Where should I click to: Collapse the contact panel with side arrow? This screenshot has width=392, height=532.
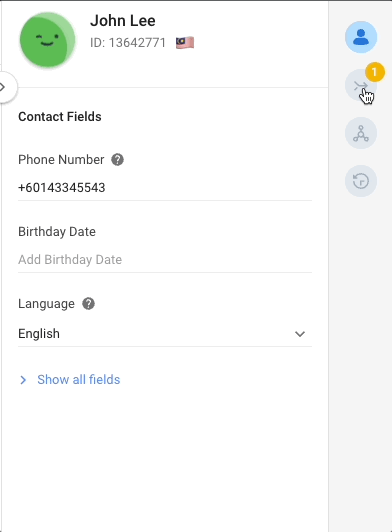6,87
